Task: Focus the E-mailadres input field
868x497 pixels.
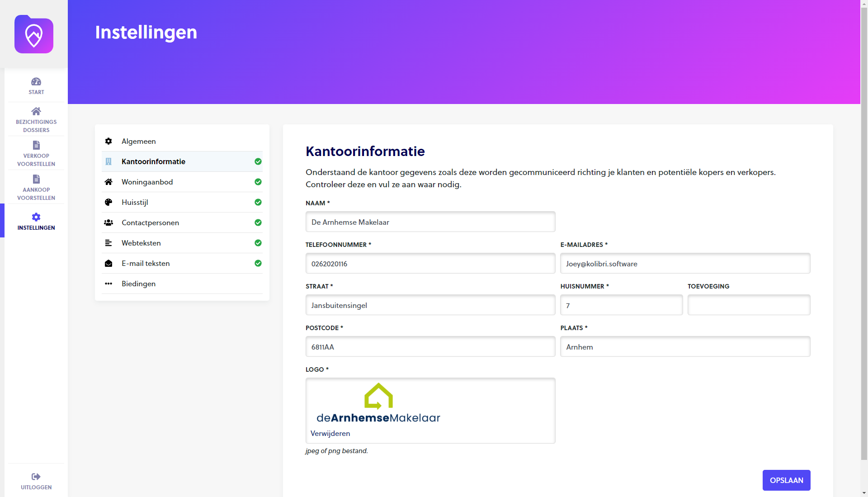Action: pos(685,264)
